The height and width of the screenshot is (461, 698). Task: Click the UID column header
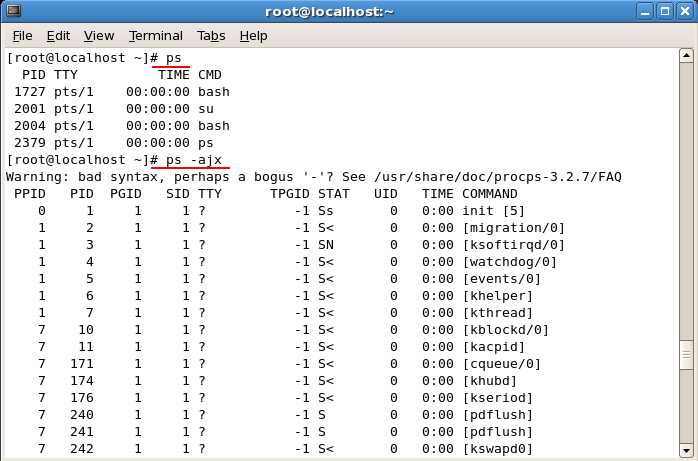click(x=386, y=194)
